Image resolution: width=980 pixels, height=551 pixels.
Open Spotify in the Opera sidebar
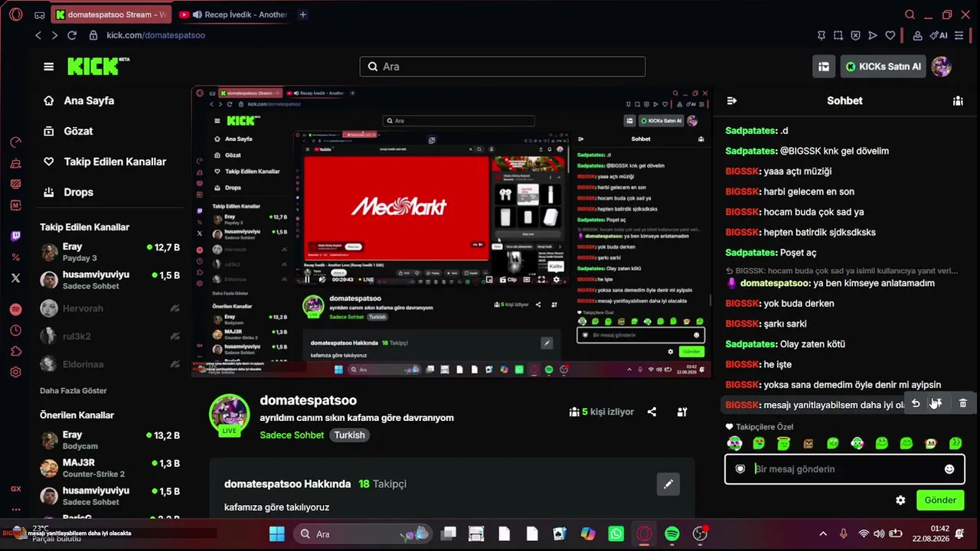click(x=15, y=309)
